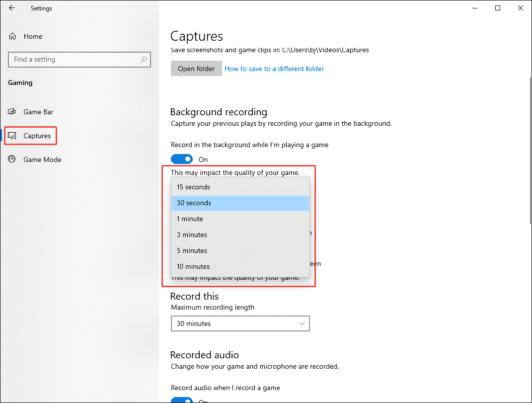Click the Home house icon

tap(12, 36)
